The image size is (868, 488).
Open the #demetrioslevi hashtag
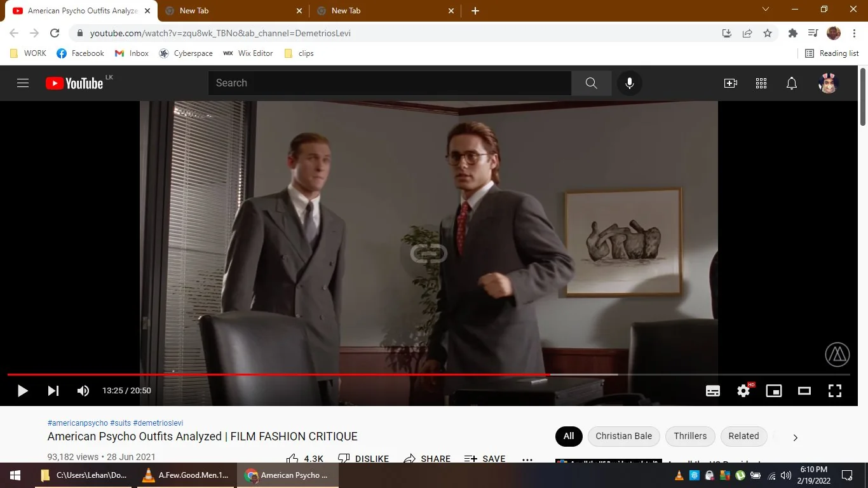pyautogui.click(x=158, y=423)
